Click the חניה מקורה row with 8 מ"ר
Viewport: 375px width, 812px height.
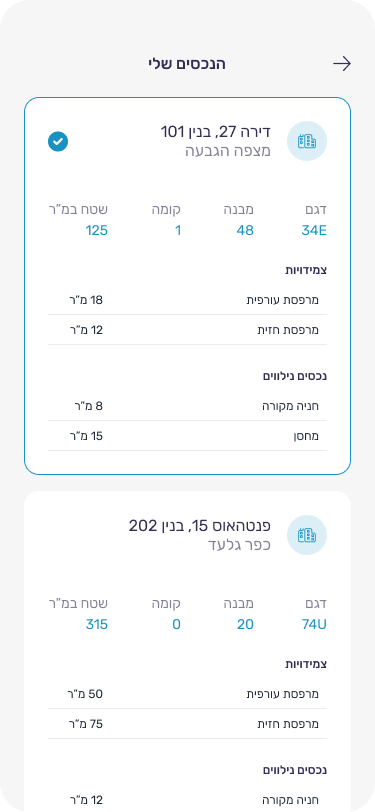(x=188, y=406)
